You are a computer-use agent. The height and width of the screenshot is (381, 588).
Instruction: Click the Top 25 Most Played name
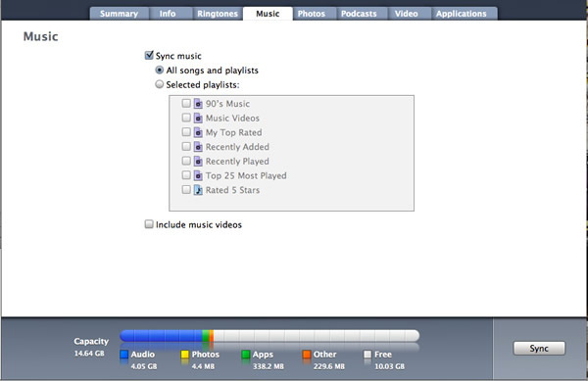[246, 175]
